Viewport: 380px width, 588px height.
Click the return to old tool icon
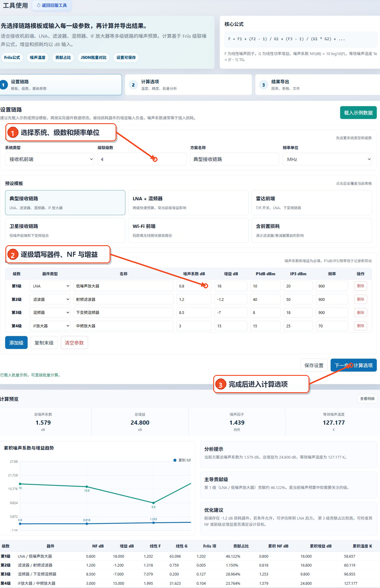coord(38,5)
